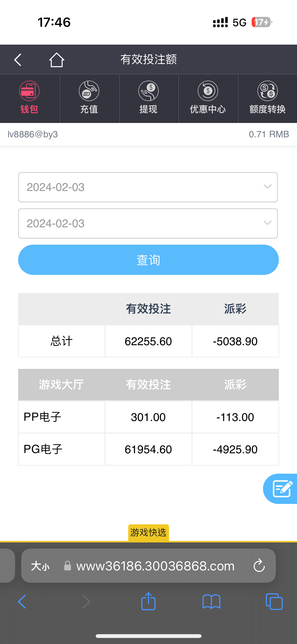This screenshot has width=297, height=644.
Task: Open the 大小 text size menu
Action: (40, 566)
